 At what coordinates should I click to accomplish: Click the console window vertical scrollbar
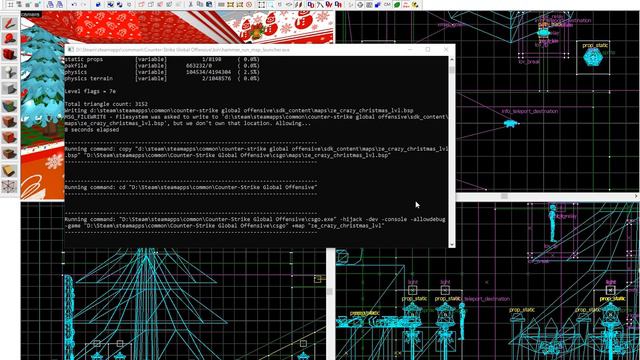point(451,152)
